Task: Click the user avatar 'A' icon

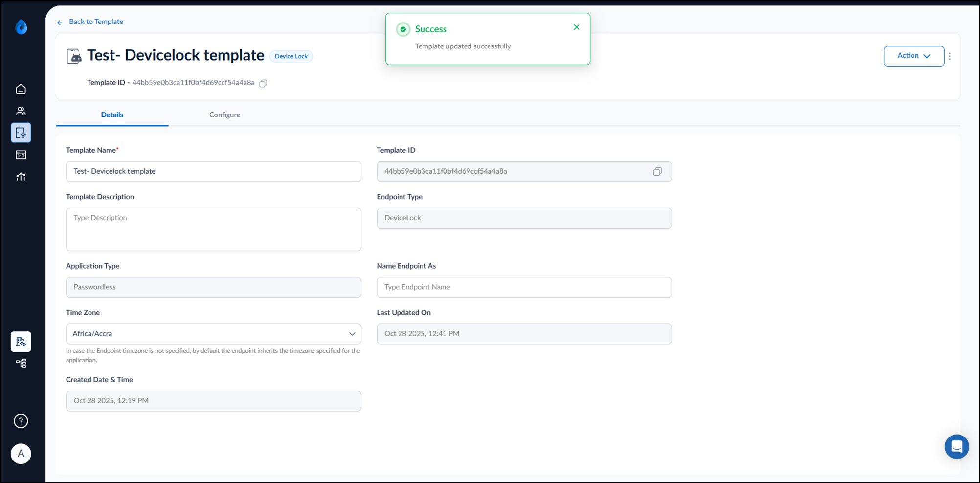Action: tap(21, 454)
